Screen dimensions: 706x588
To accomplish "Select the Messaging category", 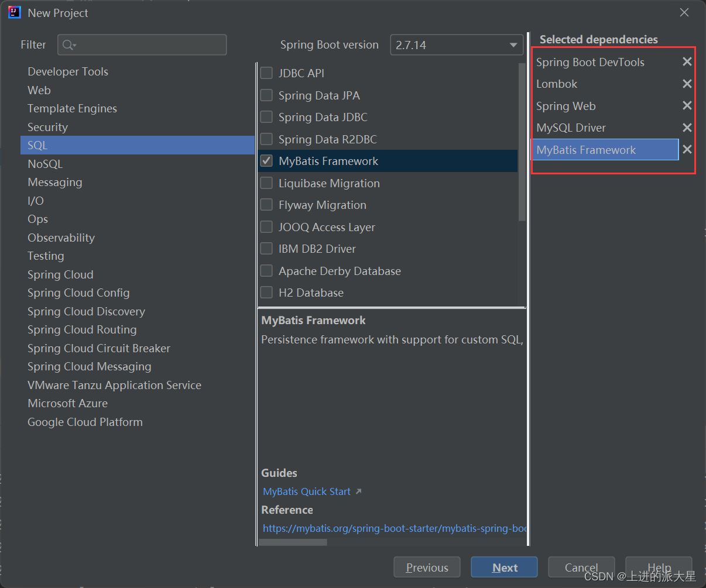I will coord(138,182).
